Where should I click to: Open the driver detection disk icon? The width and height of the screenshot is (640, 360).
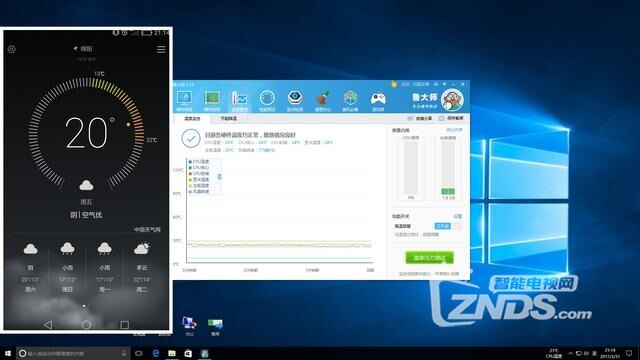[x=295, y=100]
